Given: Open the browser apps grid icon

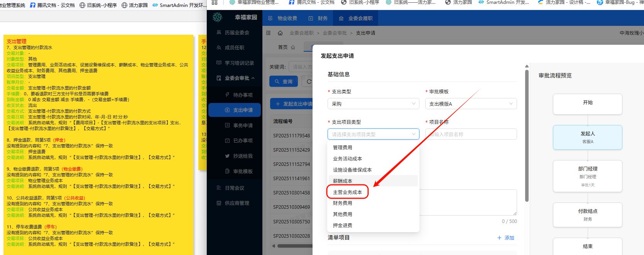Looking at the screenshot, I should pyautogui.click(x=215, y=2).
